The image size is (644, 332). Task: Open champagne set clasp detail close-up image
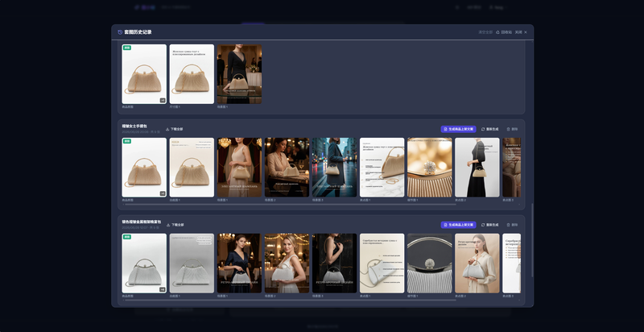(x=430, y=168)
